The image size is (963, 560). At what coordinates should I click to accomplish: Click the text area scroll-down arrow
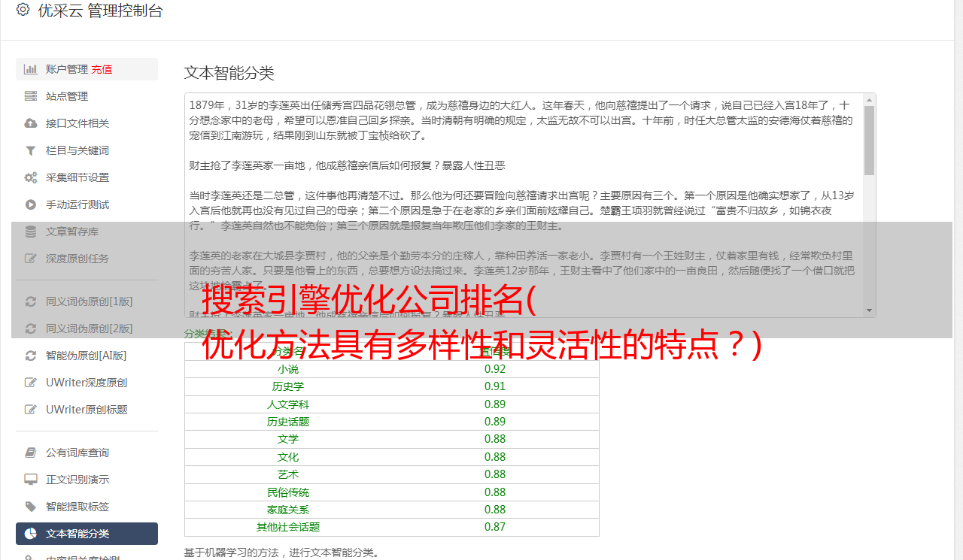tap(869, 310)
